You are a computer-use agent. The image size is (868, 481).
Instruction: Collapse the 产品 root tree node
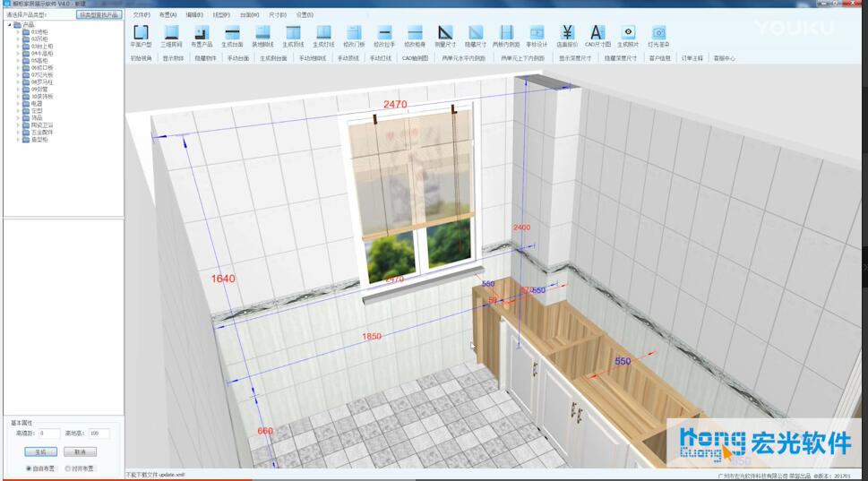click(9, 25)
